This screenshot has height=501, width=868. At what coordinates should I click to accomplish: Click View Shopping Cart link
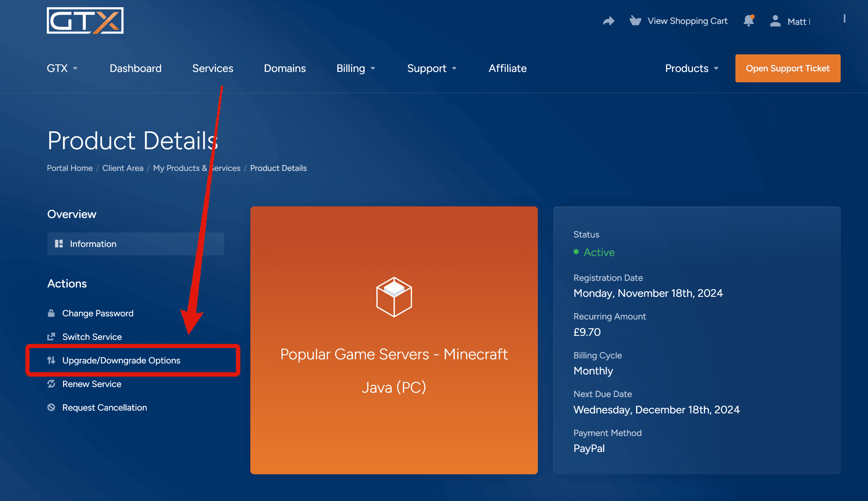(687, 21)
